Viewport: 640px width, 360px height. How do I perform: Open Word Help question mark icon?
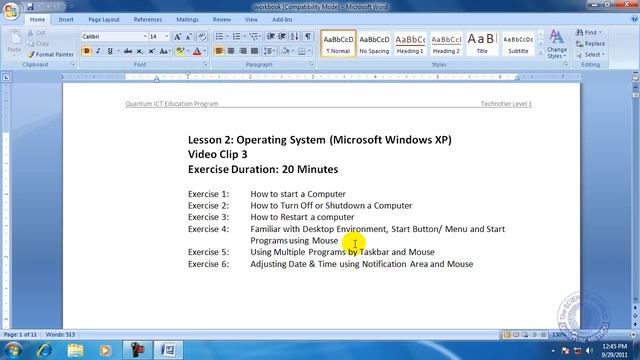coord(634,19)
